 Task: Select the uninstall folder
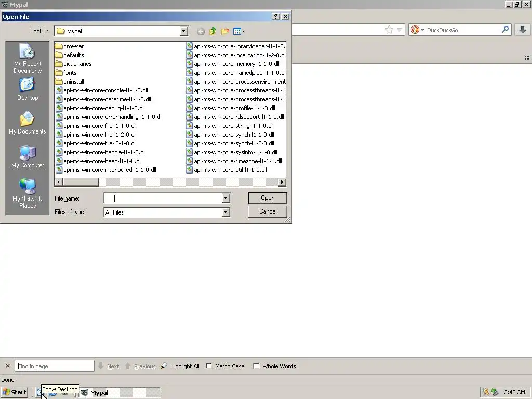[70, 82]
